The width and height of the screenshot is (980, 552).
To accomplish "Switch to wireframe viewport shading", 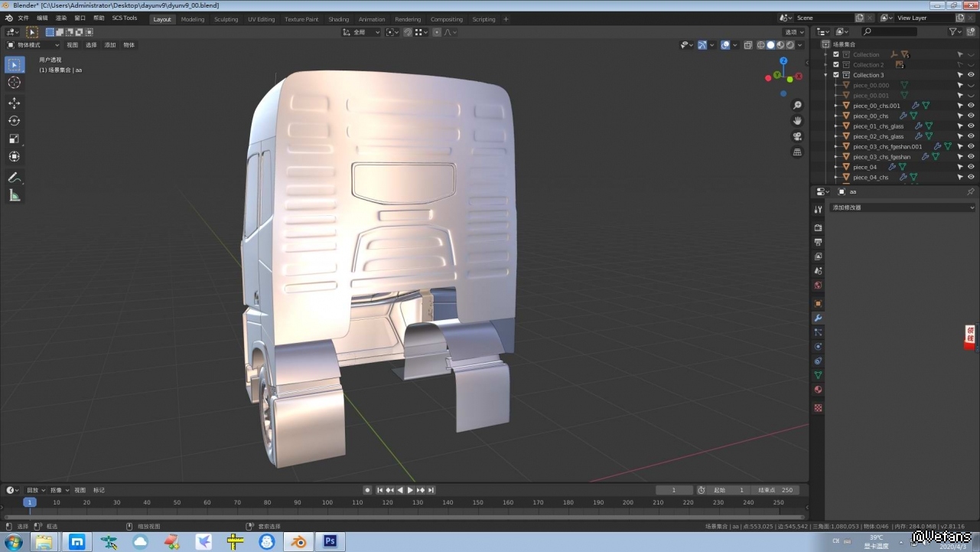I will click(x=760, y=45).
